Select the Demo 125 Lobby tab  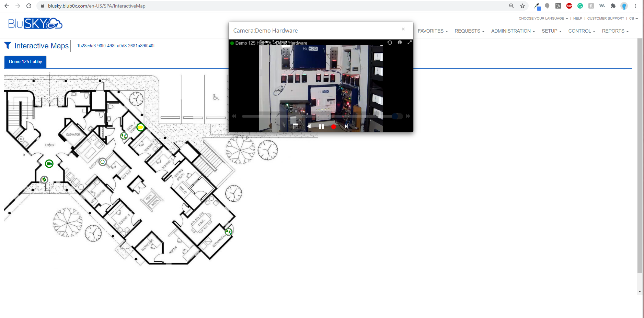point(25,62)
